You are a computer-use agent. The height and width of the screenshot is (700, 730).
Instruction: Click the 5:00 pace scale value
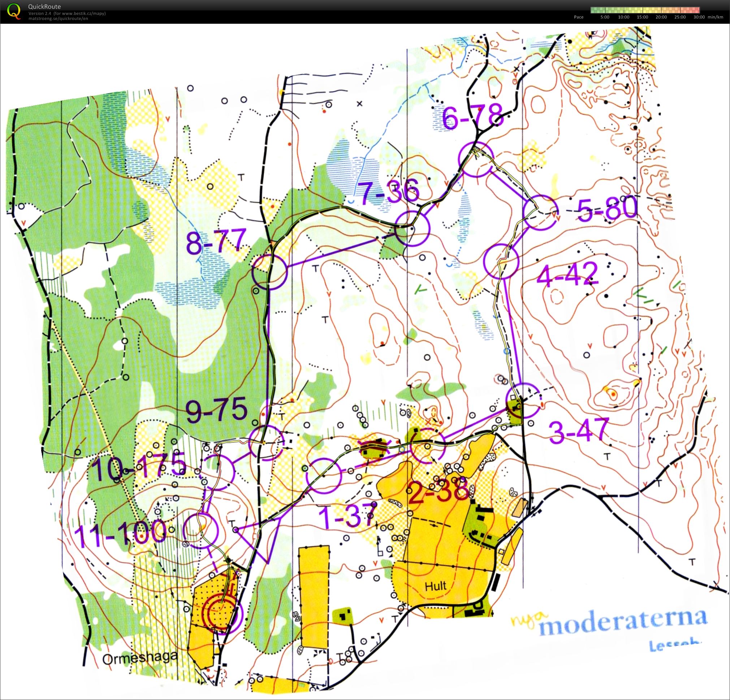605,17
